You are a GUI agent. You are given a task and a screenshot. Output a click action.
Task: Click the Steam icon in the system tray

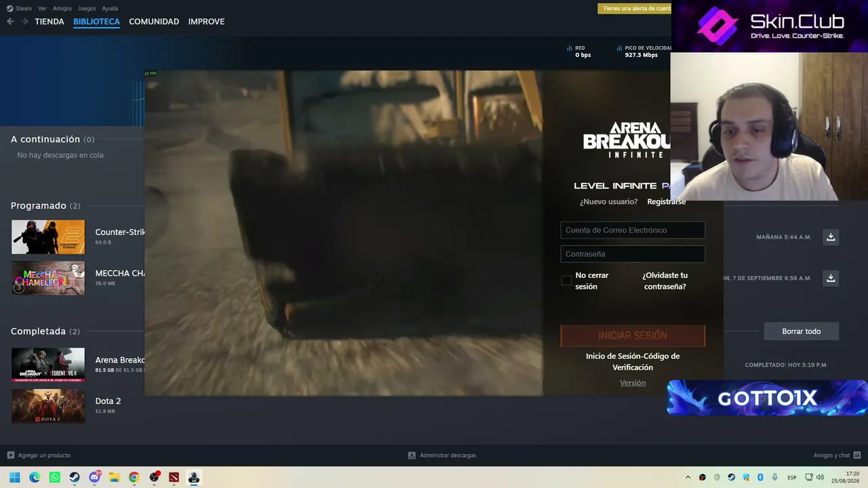pyautogui.click(x=731, y=477)
